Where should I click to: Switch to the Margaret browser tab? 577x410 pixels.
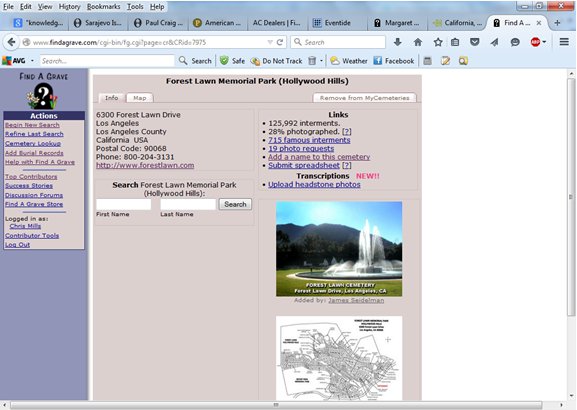(x=397, y=23)
